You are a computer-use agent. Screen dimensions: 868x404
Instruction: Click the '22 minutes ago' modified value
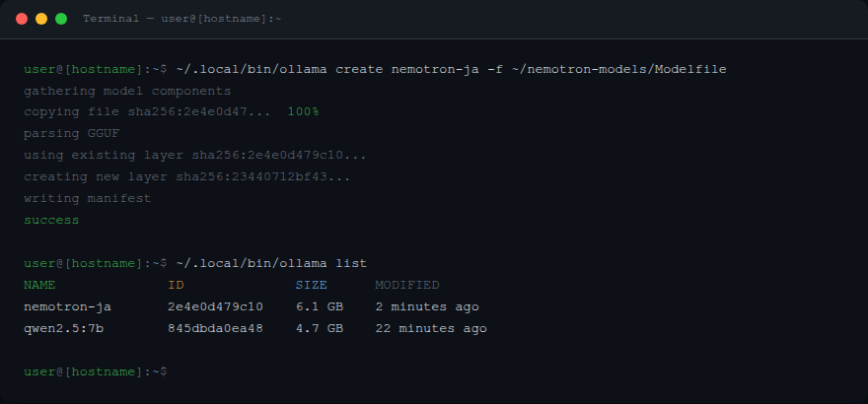click(x=431, y=328)
